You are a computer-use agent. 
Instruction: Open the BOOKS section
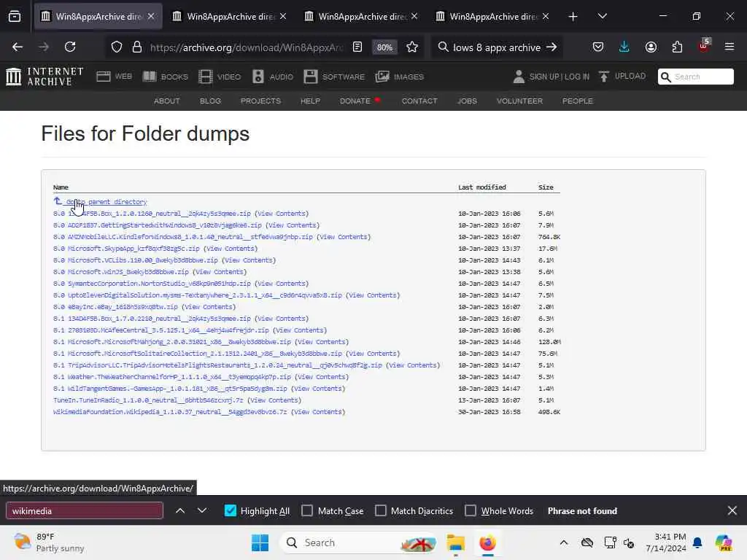click(x=166, y=77)
